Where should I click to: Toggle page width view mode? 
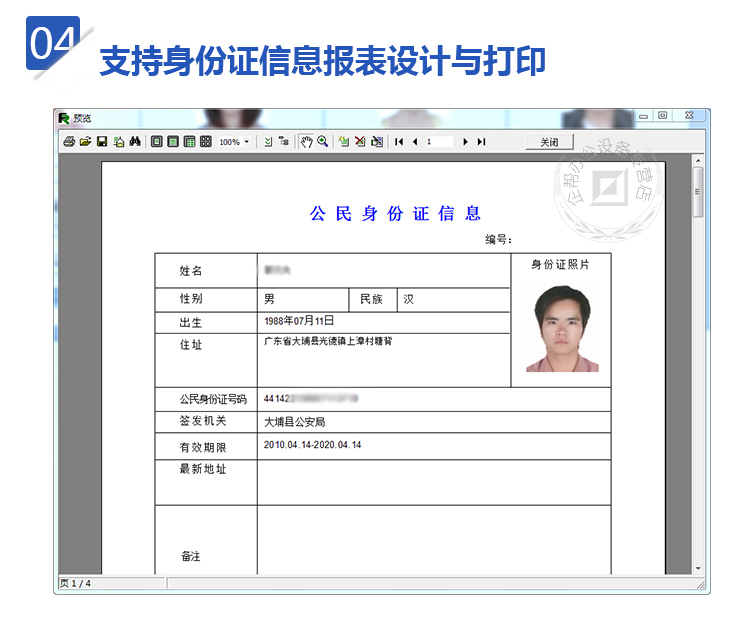(173, 142)
